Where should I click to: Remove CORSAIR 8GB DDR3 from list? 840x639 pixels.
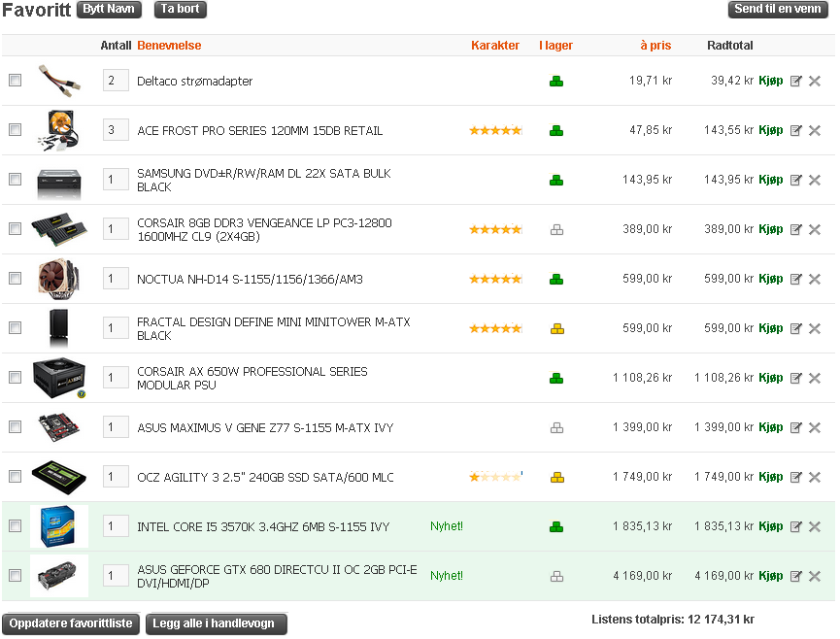pyautogui.click(x=815, y=229)
